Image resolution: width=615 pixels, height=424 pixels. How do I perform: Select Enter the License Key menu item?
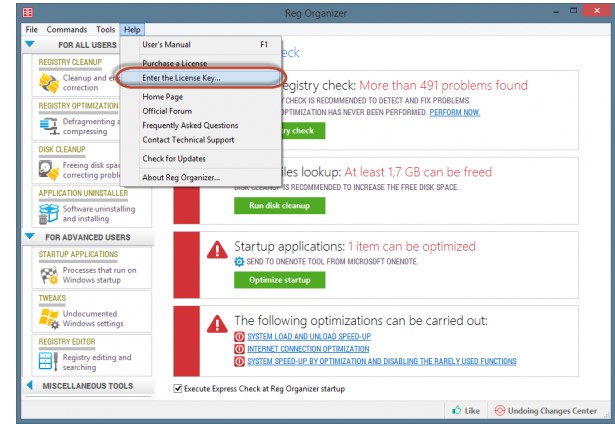coord(201,78)
